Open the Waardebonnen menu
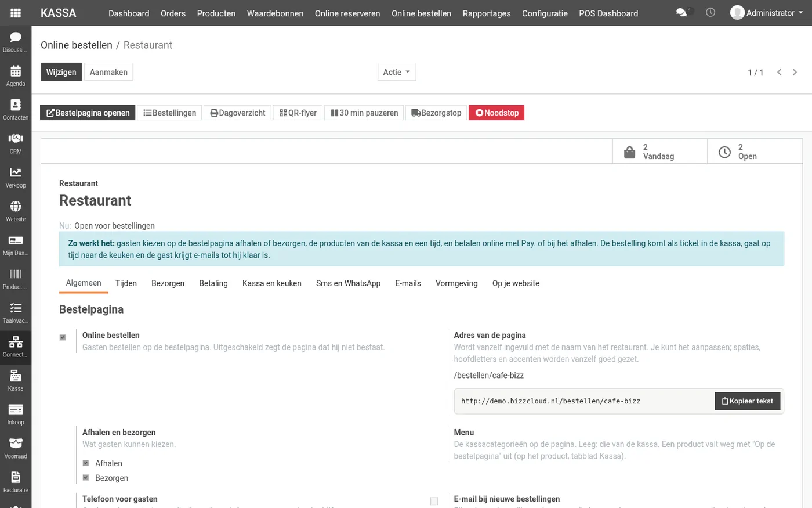 pos(275,13)
